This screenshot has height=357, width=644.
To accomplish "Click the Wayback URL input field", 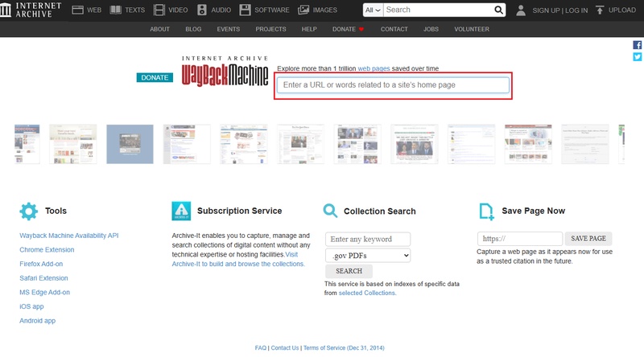I will pyautogui.click(x=393, y=85).
